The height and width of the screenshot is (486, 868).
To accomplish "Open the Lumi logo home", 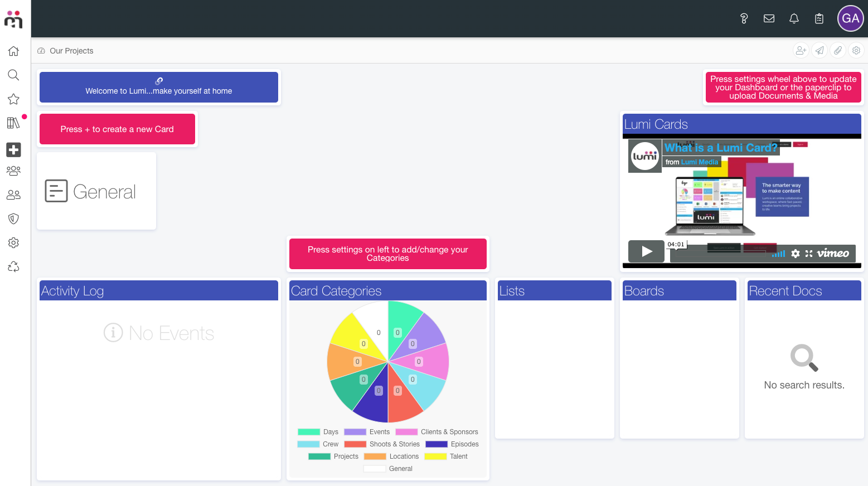I will click(x=13, y=19).
